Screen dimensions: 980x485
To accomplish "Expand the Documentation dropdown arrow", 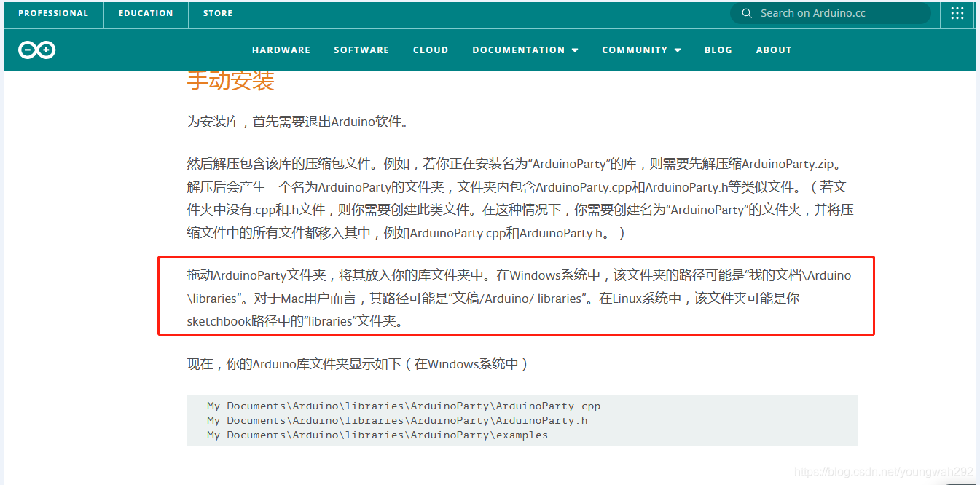I will [x=575, y=50].
